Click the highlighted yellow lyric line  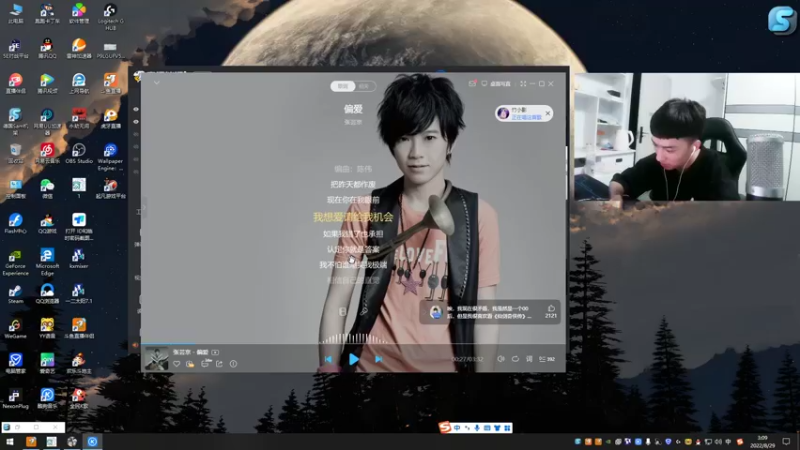tap(353, 217)
